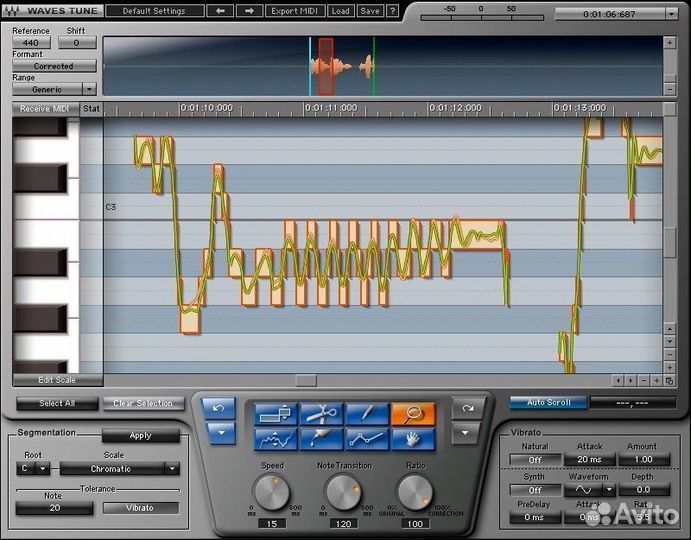Screen dimensions: 691x540
Task: Select the Note tool with up/down arrows
Action: click(x=275, y=413)
